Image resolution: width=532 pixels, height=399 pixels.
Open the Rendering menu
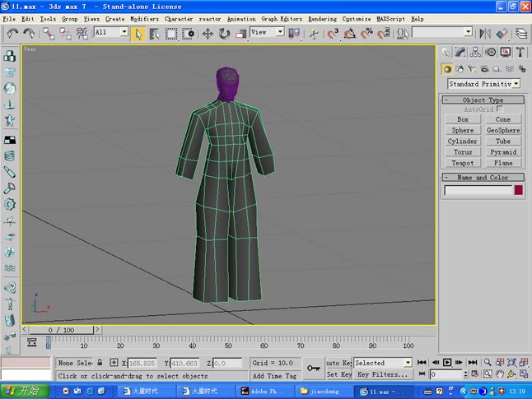pos(322,19)
